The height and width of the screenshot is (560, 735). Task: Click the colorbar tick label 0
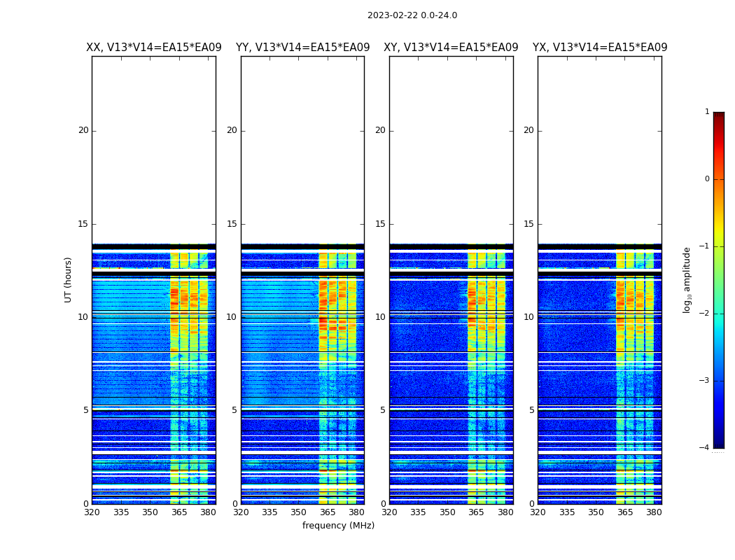(x=706, y=179)
